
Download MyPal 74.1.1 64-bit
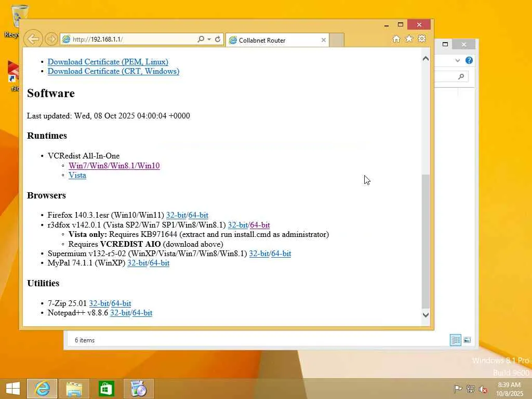tap(159, 263)
